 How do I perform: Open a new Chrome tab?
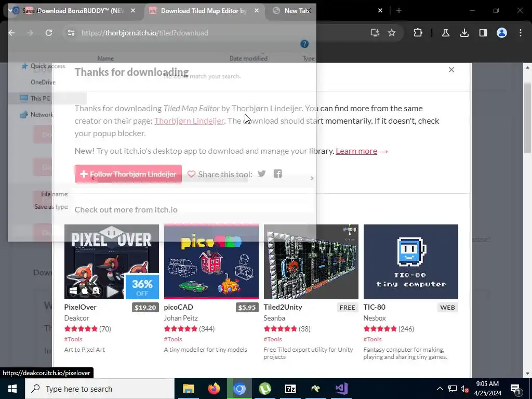(x=399, y=10)
